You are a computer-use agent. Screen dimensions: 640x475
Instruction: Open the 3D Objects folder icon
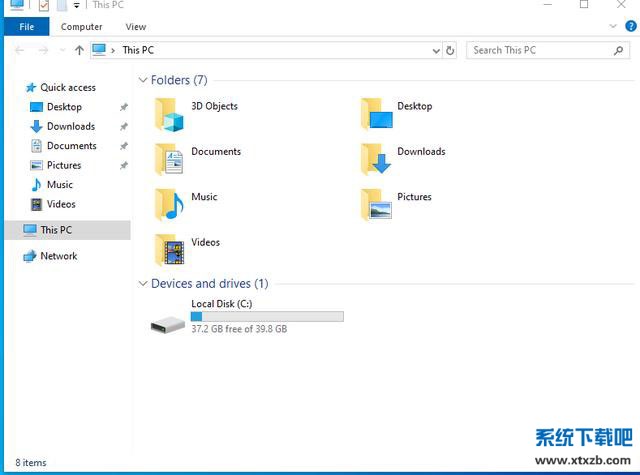tap(169, 115)
